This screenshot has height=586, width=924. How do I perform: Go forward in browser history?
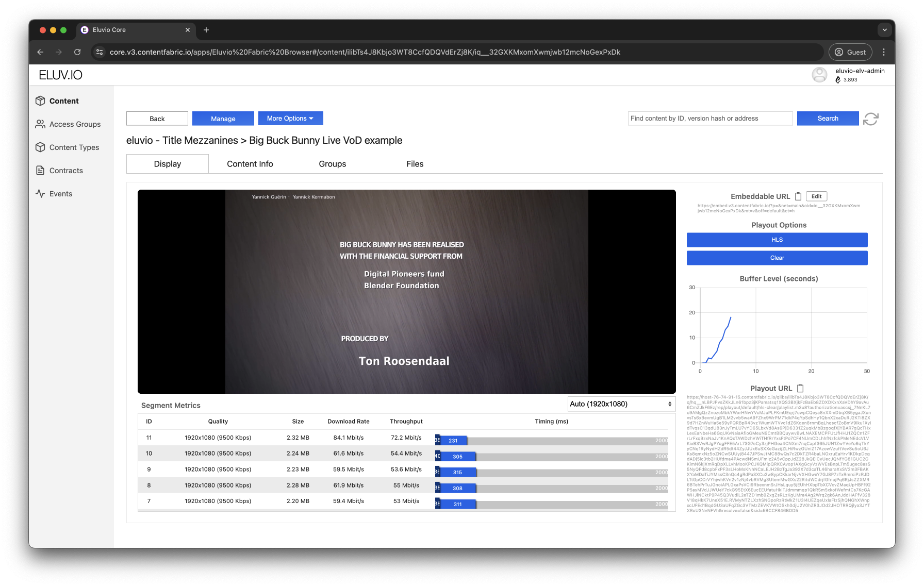(x=59, y=52)
